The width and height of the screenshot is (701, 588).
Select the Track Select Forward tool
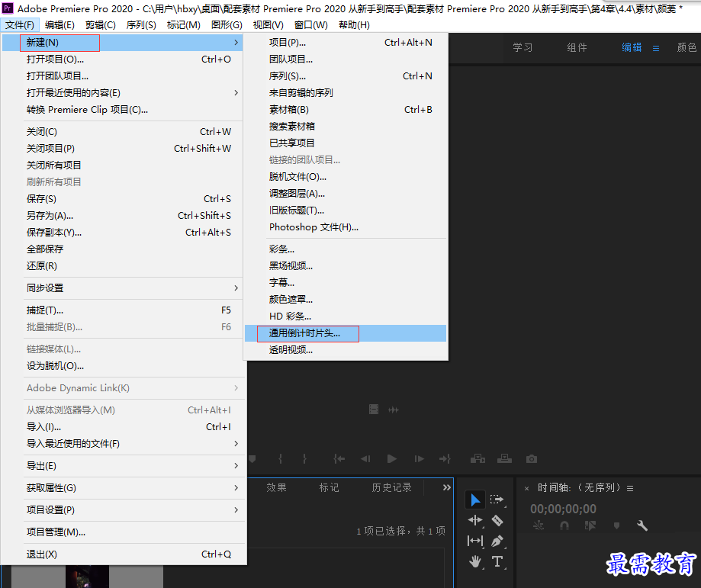tap(497, 499)
